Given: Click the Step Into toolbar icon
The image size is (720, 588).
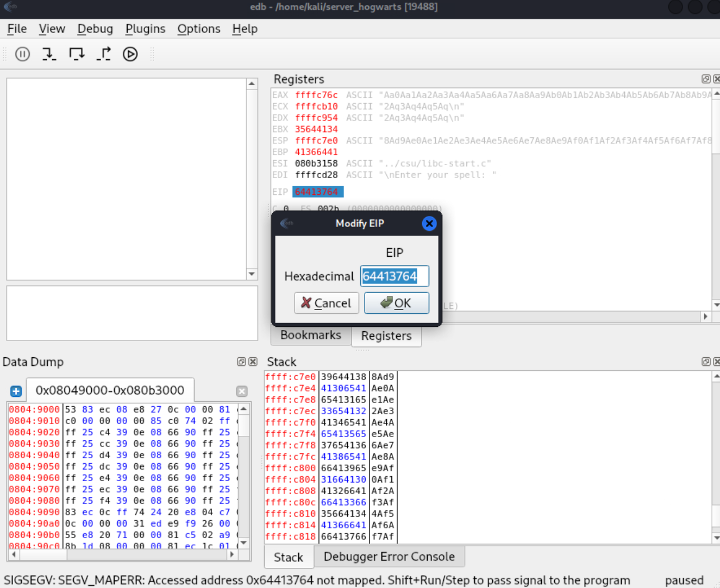Looking at the screenshot, I should [49, 54].
